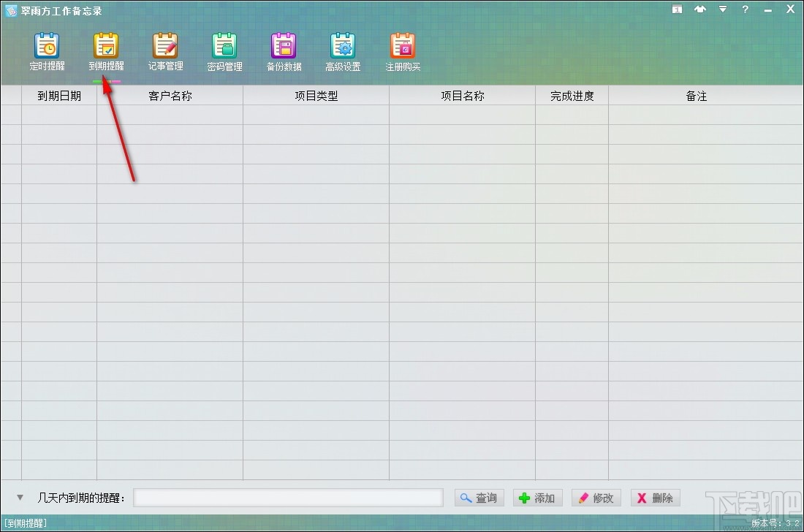The width and height of the screenshot is (804, 532).
Task: Click the help question mark icon
Action: tap(745, 9)
